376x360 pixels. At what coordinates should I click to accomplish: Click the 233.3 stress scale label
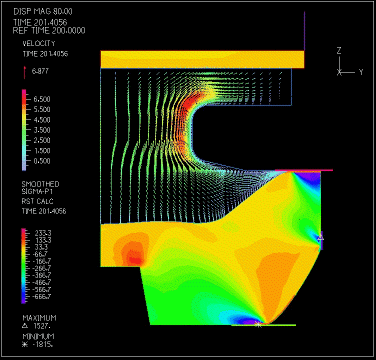click(43, 233)
